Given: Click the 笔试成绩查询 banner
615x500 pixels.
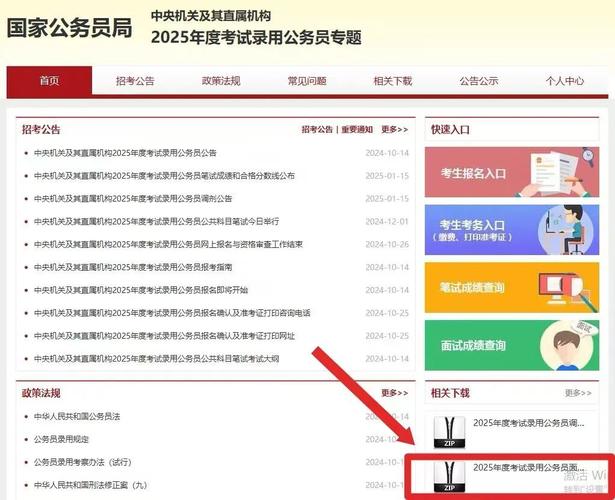Looking at the screenshot, I should click(512, 287).
